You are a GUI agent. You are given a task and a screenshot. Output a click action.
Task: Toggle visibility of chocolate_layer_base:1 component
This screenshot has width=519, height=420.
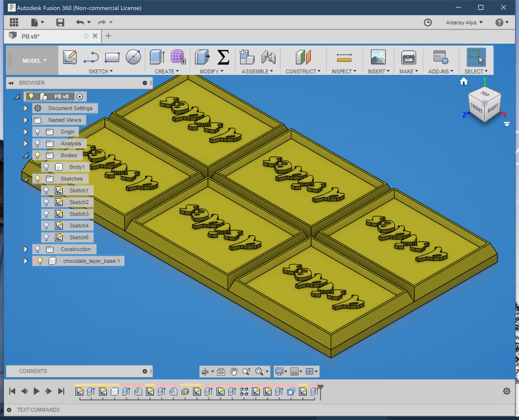point(40,261)
